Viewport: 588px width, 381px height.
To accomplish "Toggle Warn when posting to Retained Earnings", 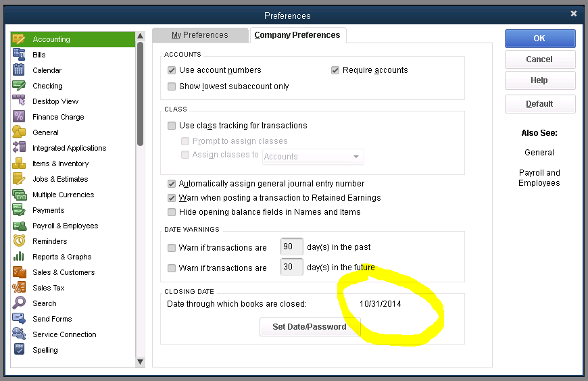I will [x=172, y=198].
